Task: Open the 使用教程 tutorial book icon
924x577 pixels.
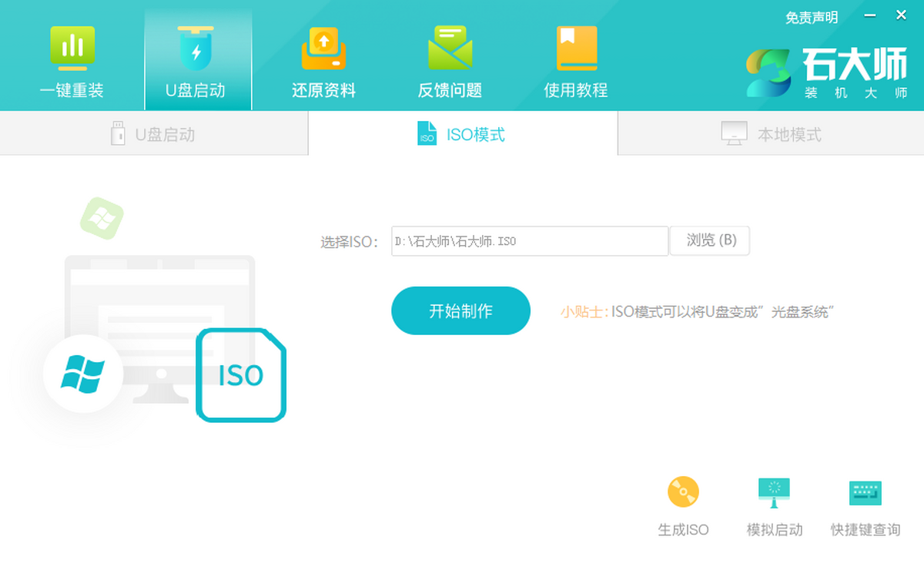Action: (x=577, y=48)
